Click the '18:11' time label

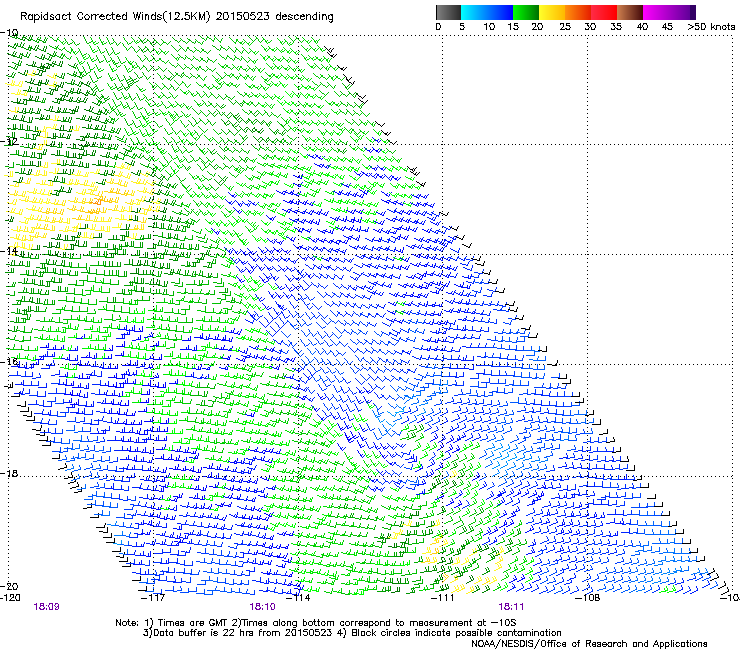tap(511, 607)
